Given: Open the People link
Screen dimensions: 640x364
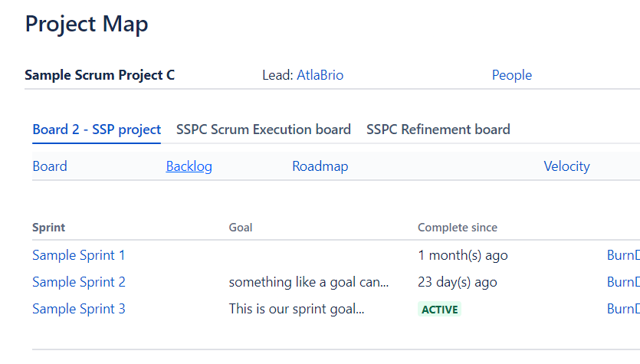Looking at the screenshot, I should [x=511, y=75].
